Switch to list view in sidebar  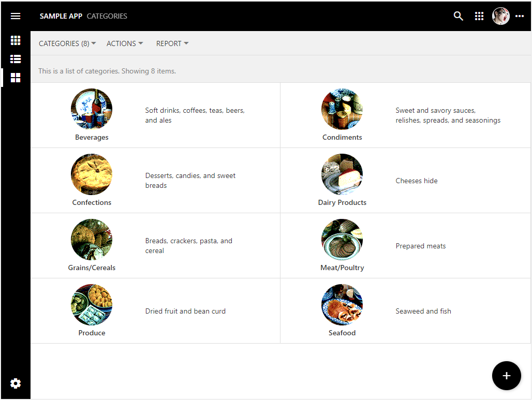coord(16,59)
